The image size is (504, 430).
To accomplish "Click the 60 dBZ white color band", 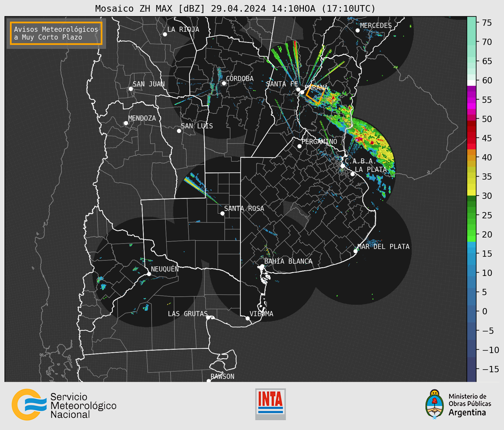I will point(471,83).
